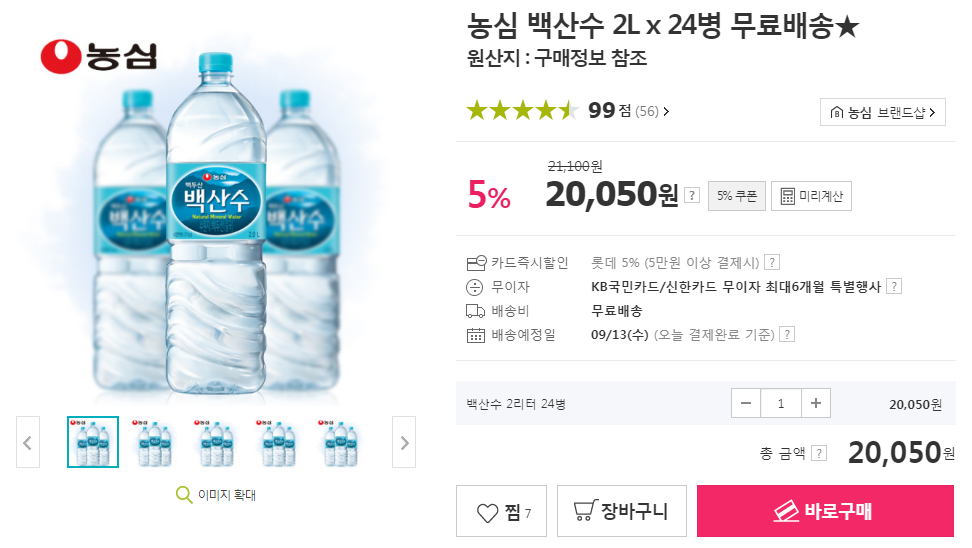Image resolution: width=972 pixels, height=548 pixels.
Task: Click the quantity input field
Action: tap(781, 404)
